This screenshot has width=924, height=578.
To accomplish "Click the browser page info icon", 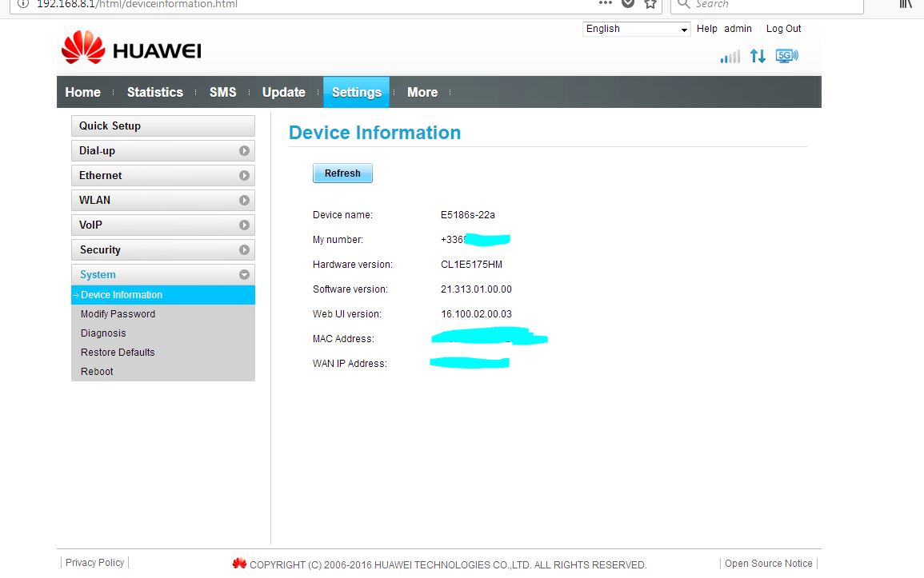I will click(23, 3).
